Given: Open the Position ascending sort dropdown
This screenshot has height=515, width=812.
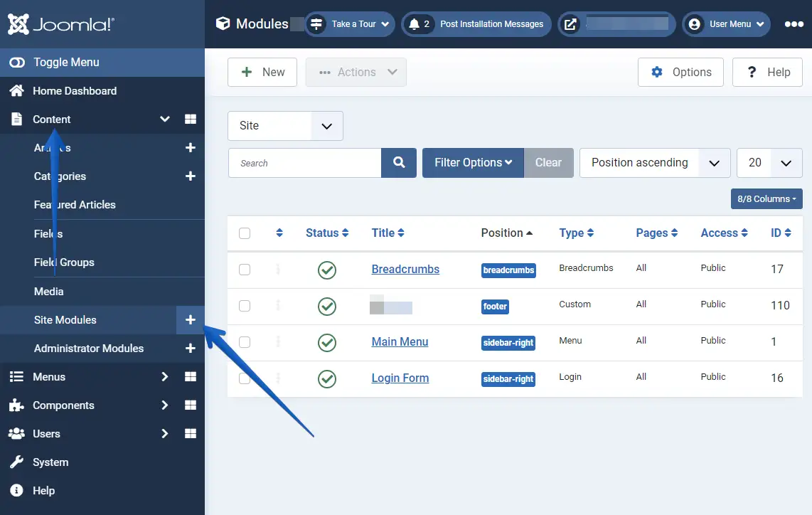Looking at the screenshot, I should 655,163.
